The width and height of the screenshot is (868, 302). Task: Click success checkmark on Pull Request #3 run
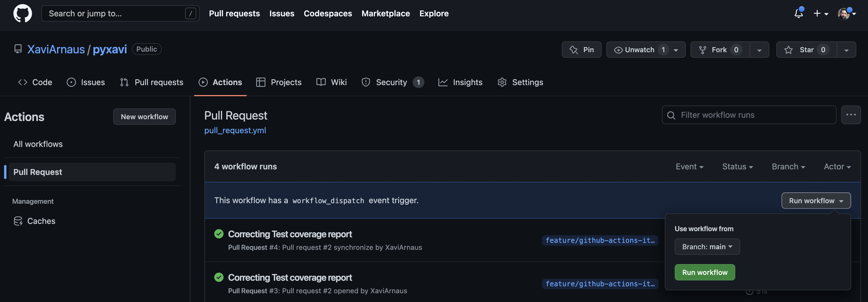[x=219, y=277]
